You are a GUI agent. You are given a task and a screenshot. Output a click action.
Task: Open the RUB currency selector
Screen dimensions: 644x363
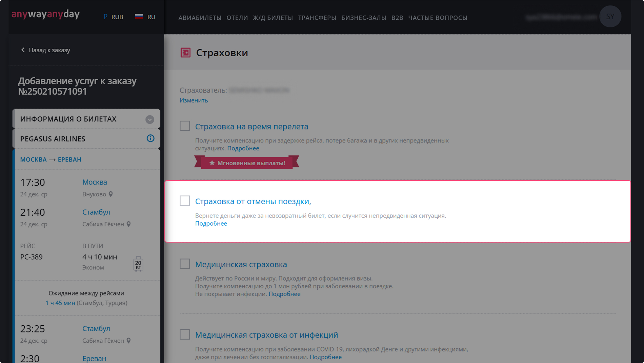pos(114,17)
